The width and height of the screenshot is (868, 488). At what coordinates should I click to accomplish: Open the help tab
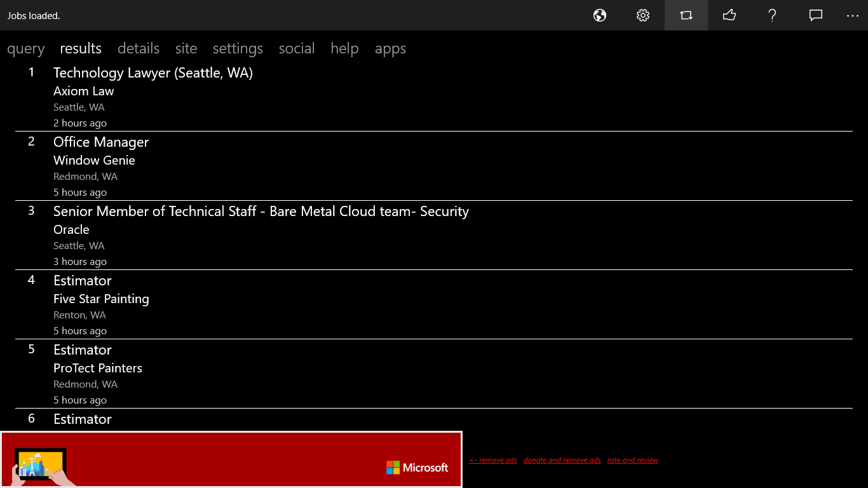coord(344,49)
